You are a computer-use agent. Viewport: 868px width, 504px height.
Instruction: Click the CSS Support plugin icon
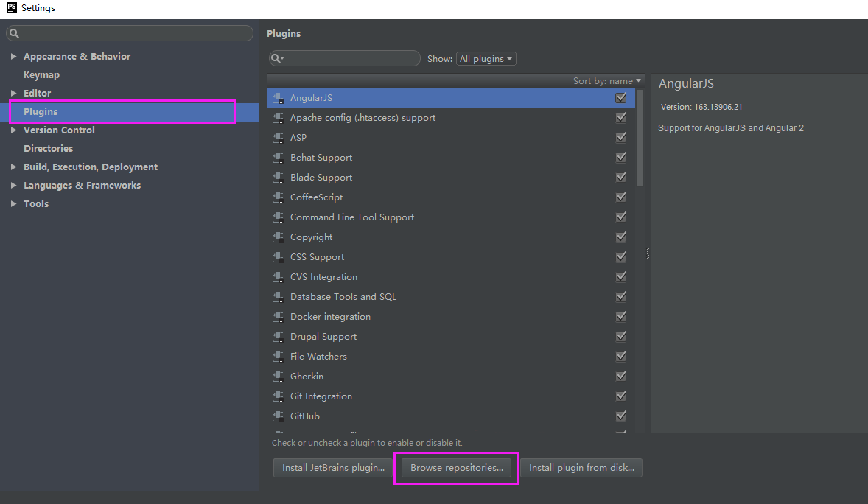coord(278,258)
